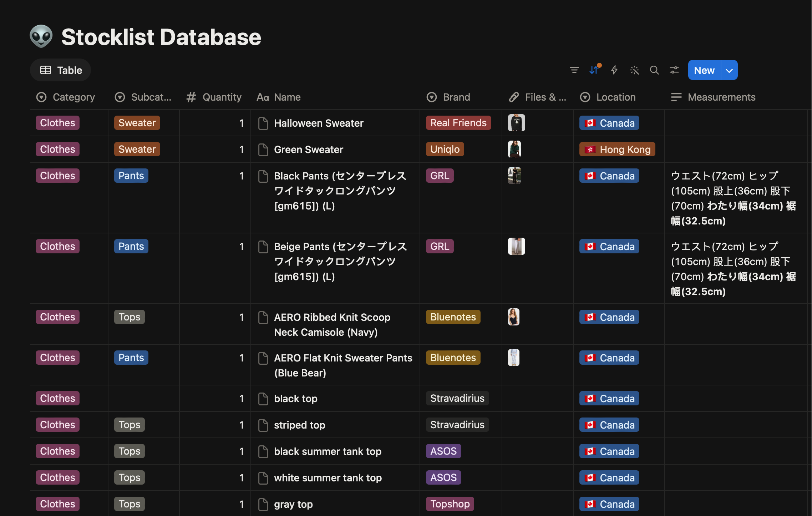Click page icon beside black summer tank top
812x516 pixels.
pyautogui.click(x=263, y=451)
